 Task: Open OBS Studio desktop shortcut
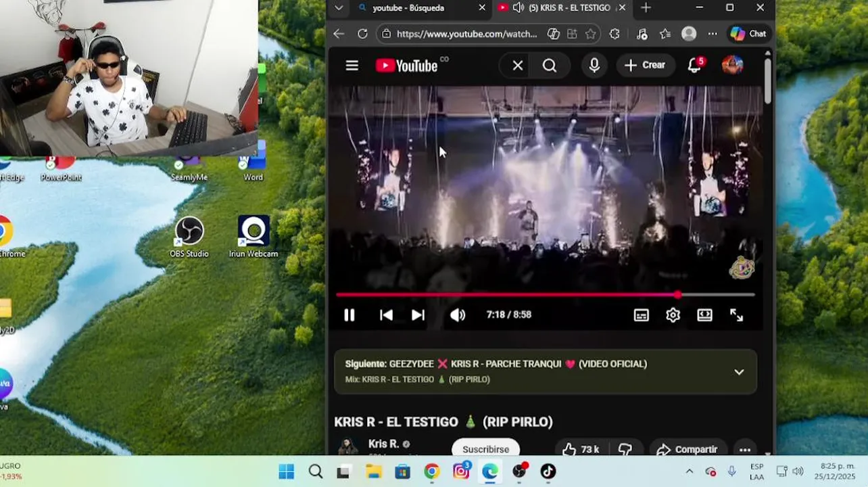pos(189,237)
